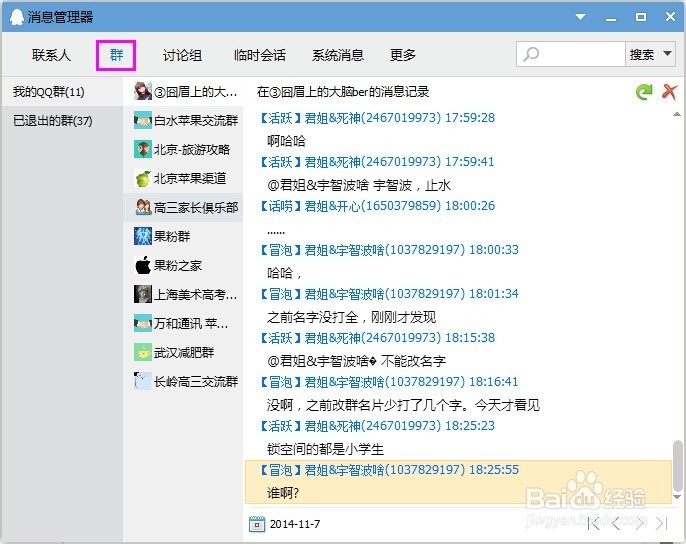Click the QQ penguin logo icon
The height and width of the screenshot is (544, 686).
(16, 17)
